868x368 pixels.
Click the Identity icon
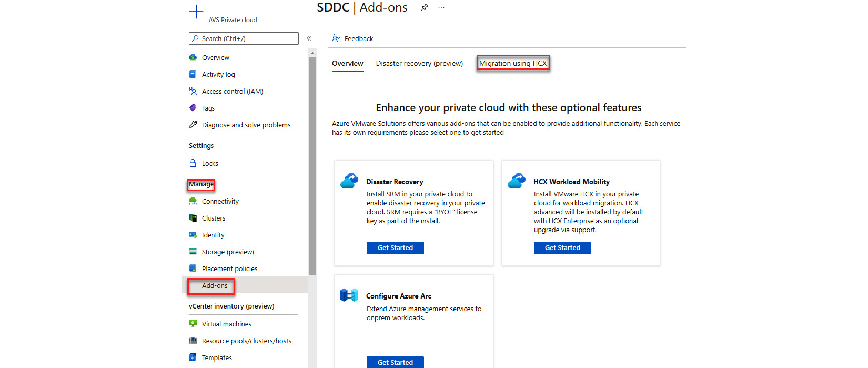[193, 235]
